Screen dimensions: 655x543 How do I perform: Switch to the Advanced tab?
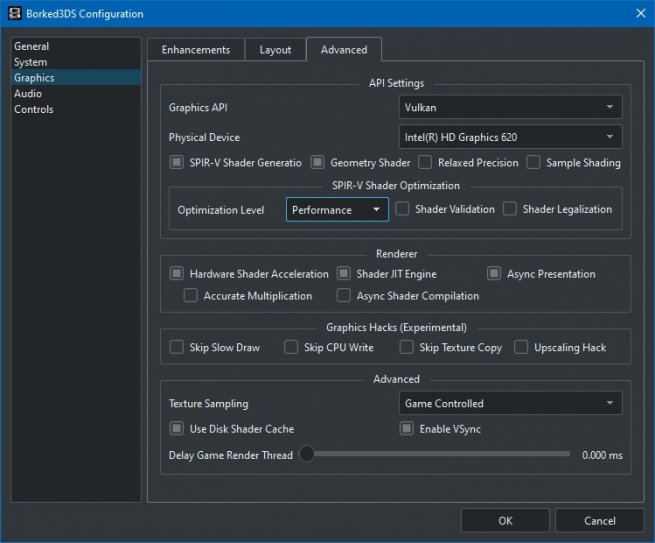[x=344, y=50]
